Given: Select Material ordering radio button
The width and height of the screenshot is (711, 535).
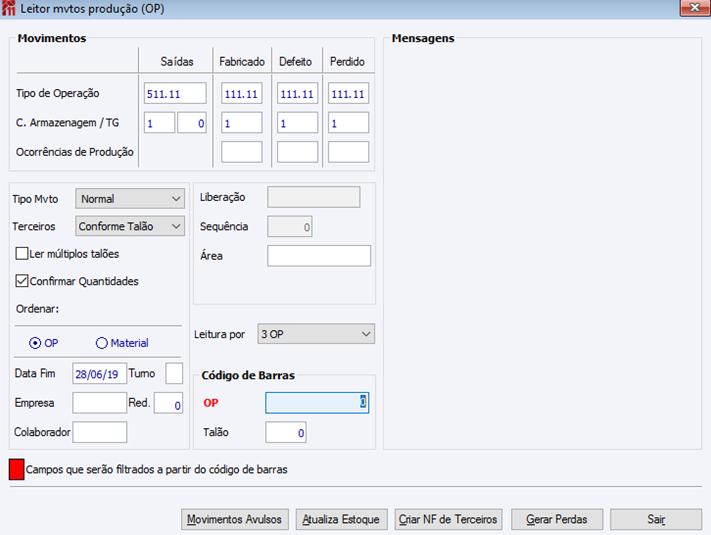Looking at the screenshot, I should pos(102,343).
